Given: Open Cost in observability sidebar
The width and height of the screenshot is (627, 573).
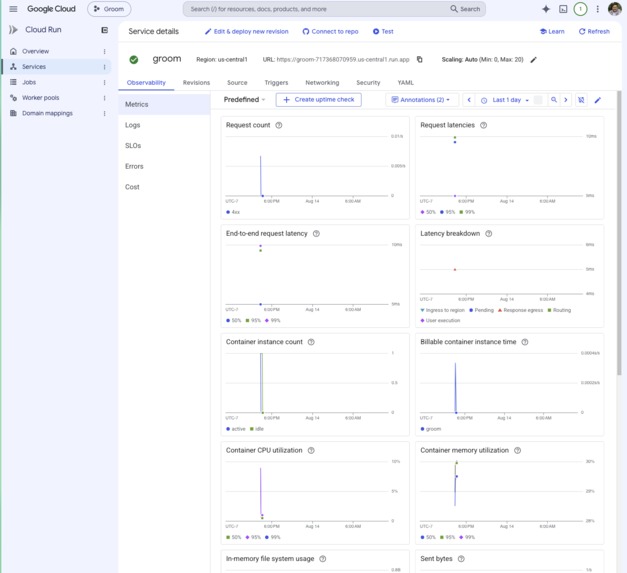Looking at the screenshot, I should 164,187.
